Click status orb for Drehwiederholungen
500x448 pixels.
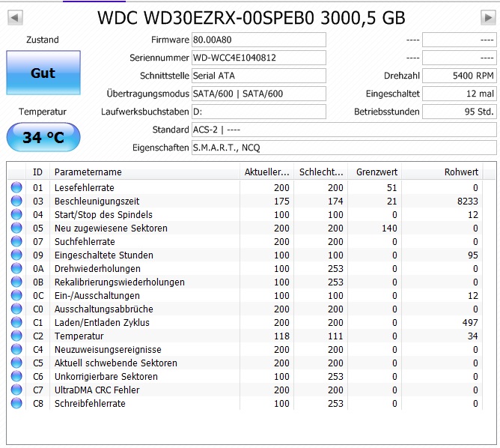(x=16, y=268)
